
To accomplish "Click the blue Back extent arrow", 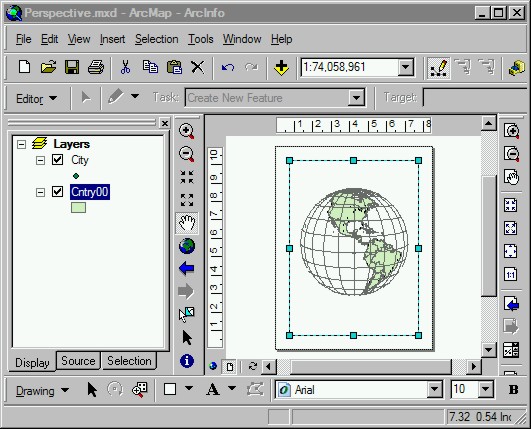I will 187,269.
